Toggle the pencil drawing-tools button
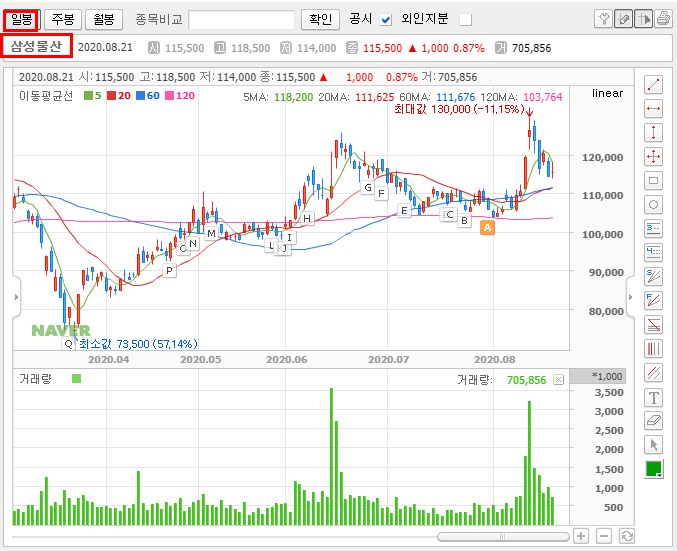 click(623, 19)
